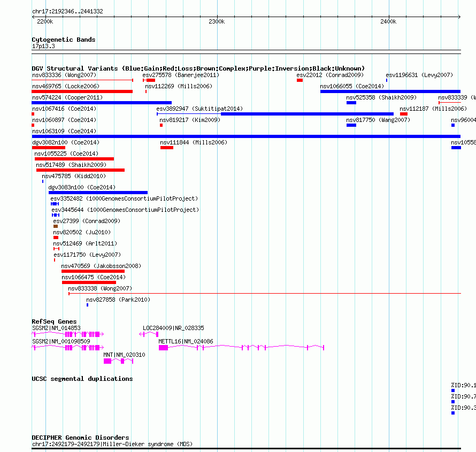The height and width of the screenshot is (452, 476).
Task: Open the nsv574224 (Cooper2011) variant label
Action: 67,97
